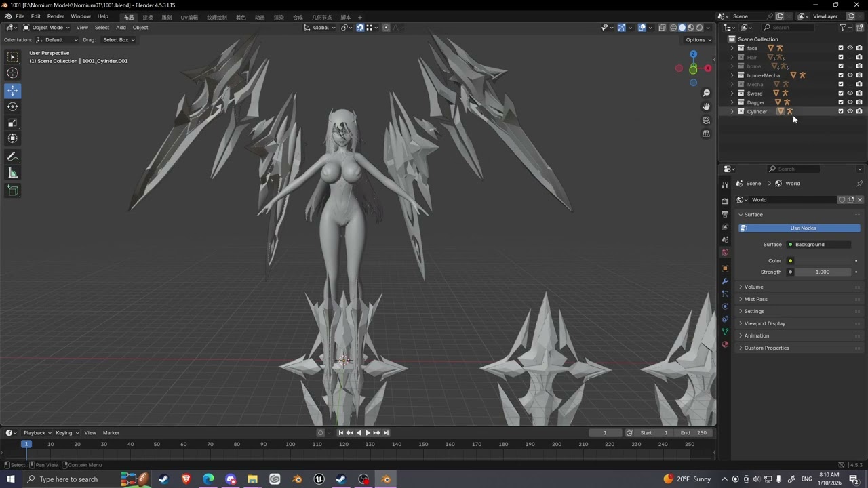Open the File menu

click(x=20, y=16)
